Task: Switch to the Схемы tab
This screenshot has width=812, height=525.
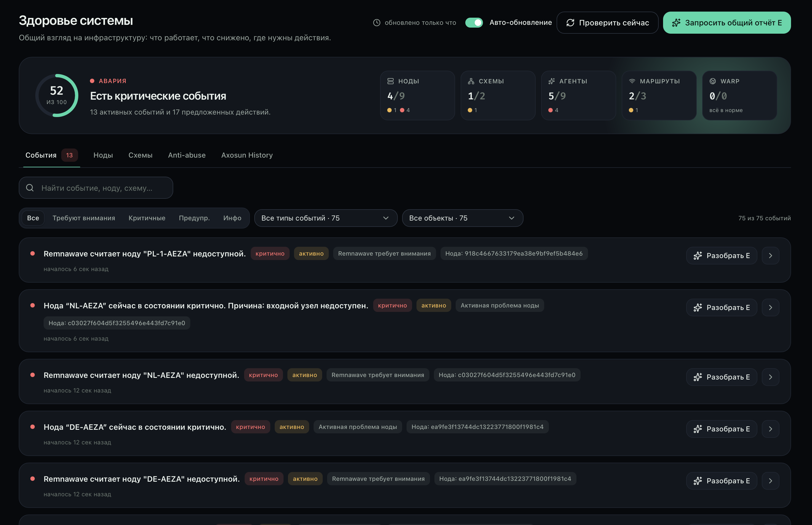Action: click(140, 155)
